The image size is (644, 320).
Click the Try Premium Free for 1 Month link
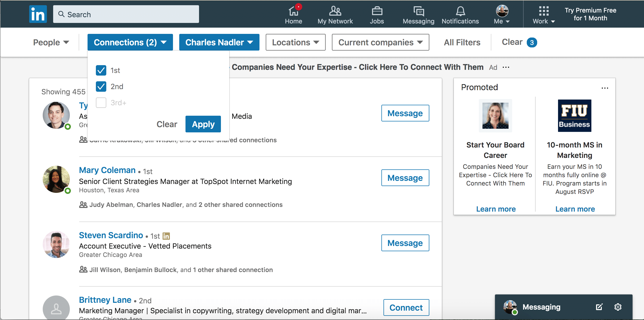(x=590, y=14)
